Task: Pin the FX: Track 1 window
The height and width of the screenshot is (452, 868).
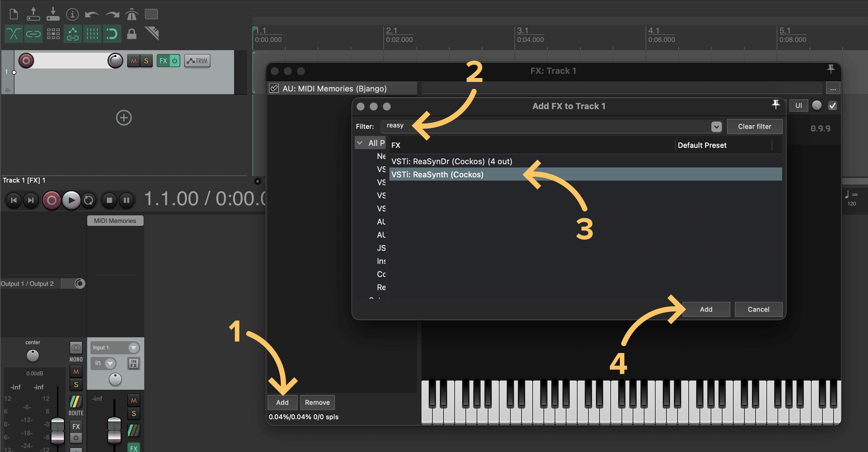Action: [831, 69]
